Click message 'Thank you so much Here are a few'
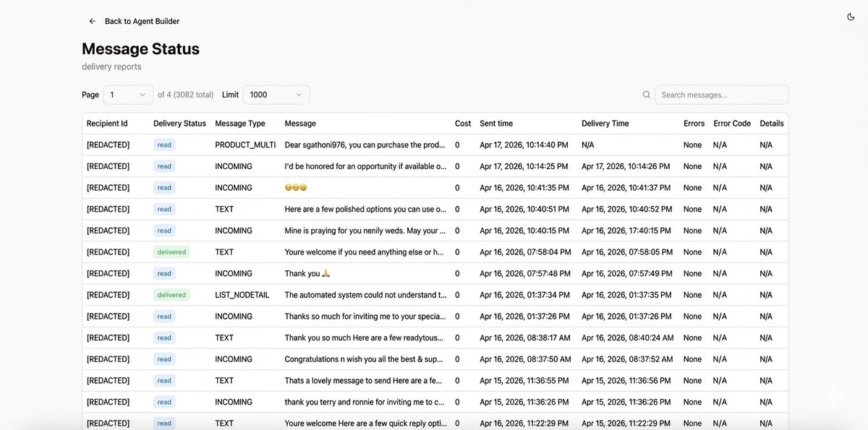 (x=365, y=337)
